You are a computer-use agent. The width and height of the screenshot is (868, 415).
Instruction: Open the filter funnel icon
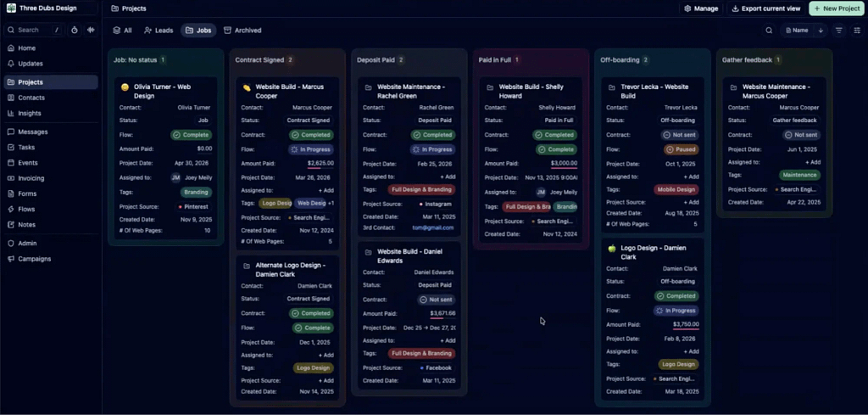pyautogui.click(x=838, y=31)
